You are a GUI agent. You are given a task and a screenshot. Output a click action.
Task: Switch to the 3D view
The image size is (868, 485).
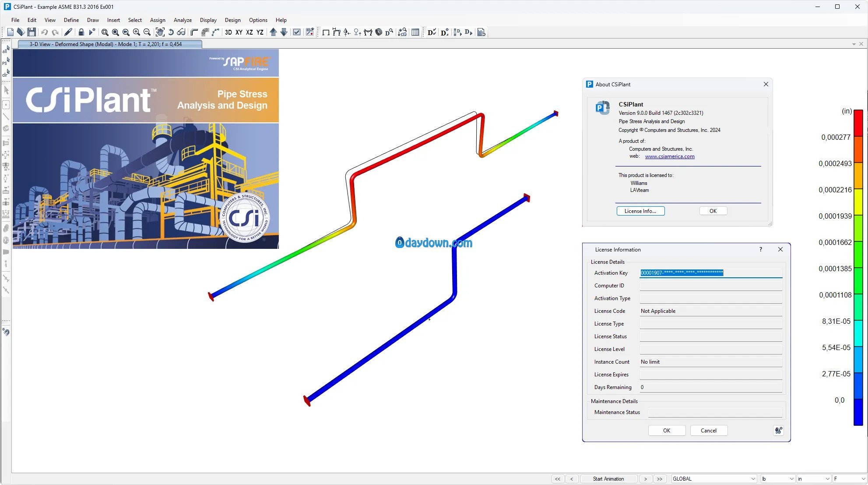228,32
